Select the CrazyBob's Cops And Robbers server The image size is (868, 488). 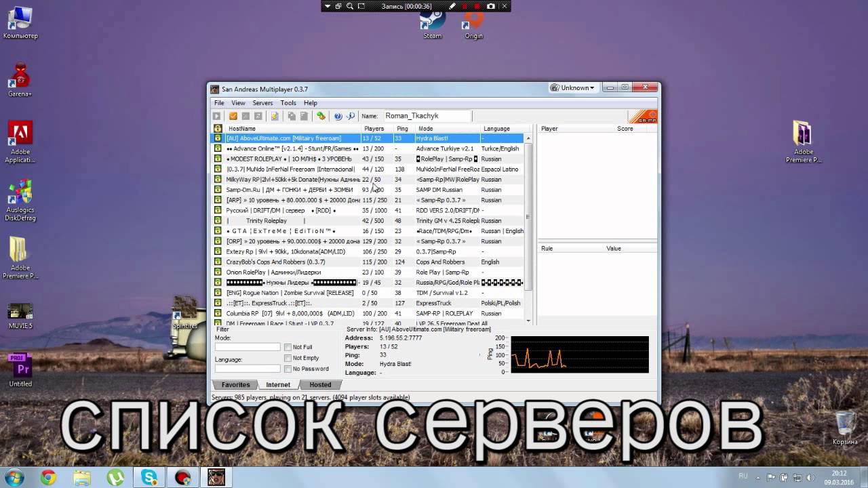coord(368,262)
